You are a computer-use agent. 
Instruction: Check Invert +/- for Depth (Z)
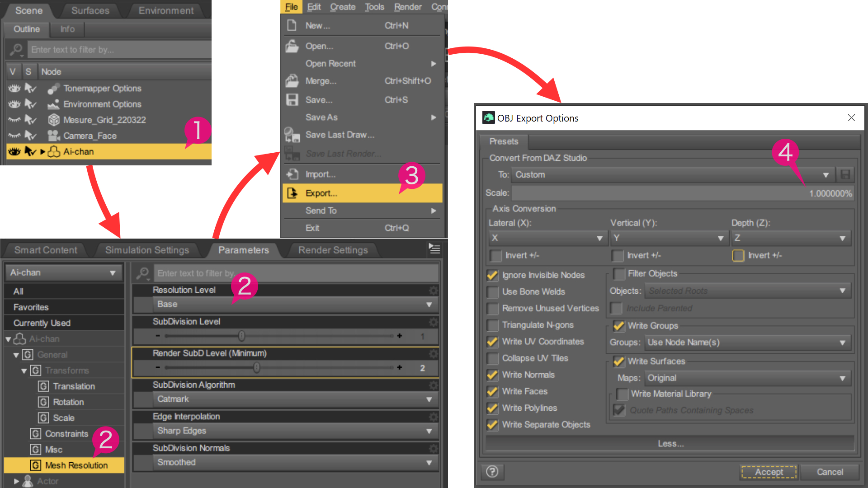click(x=738, y=256)
